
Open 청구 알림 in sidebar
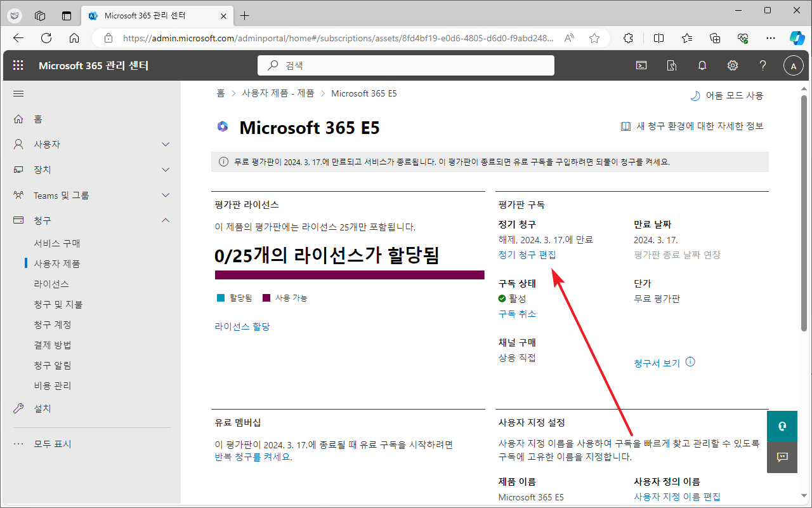point(53,365)
